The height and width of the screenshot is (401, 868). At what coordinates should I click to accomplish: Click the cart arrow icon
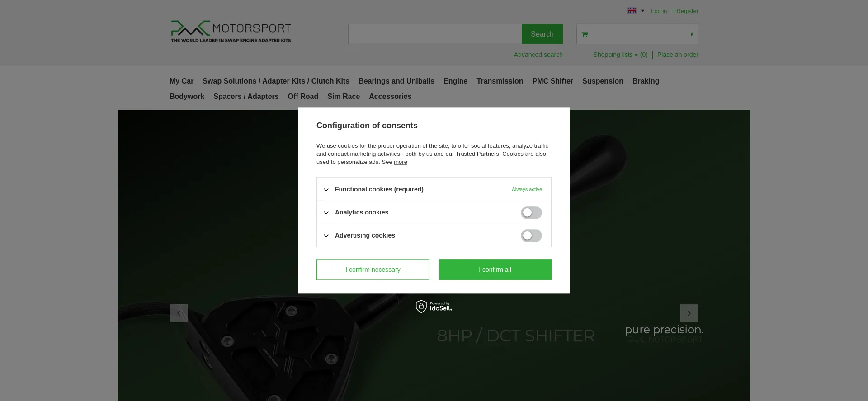[692, 34]
